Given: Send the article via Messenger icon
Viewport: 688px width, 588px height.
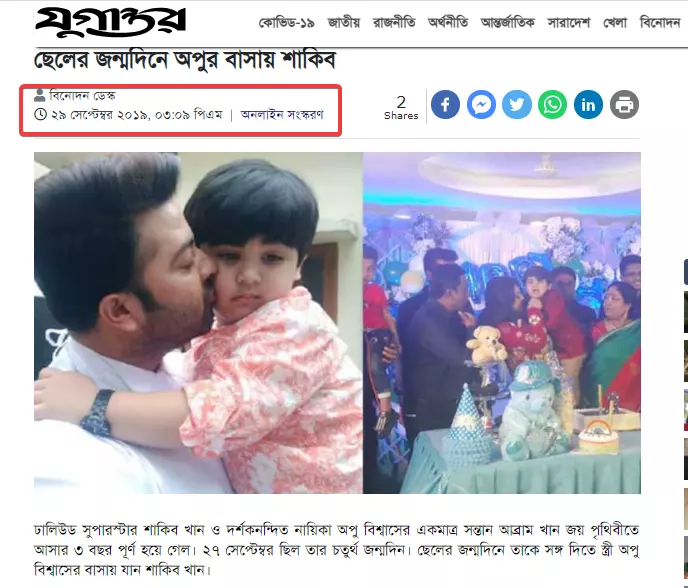Looking at the screenshot, I should pyautogui.click(x=481, y=104).
